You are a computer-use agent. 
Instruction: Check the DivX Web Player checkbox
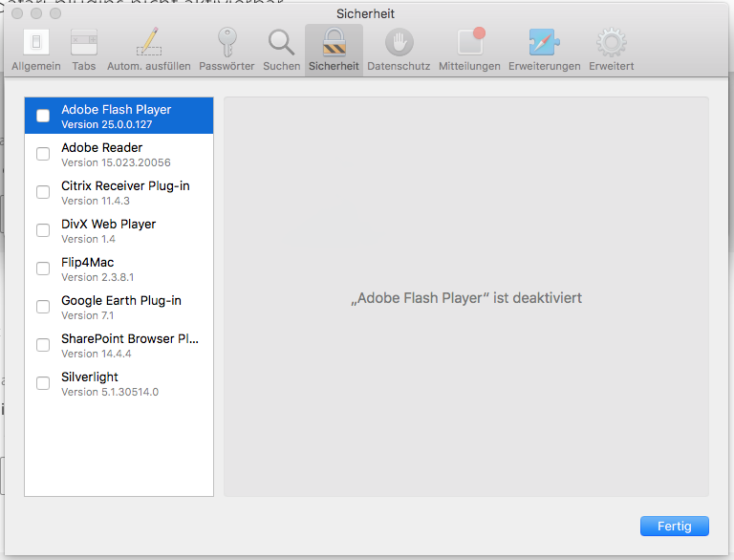43,230
